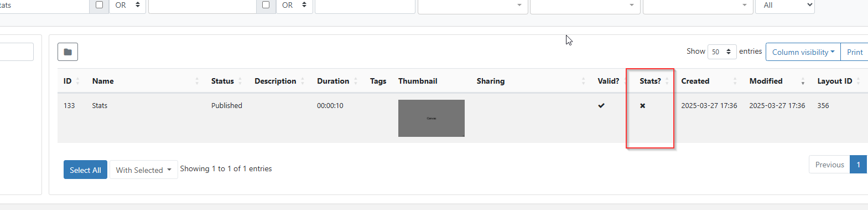868x210 pixels.
Task: Click ID cell 133
Action: [69, 105]
